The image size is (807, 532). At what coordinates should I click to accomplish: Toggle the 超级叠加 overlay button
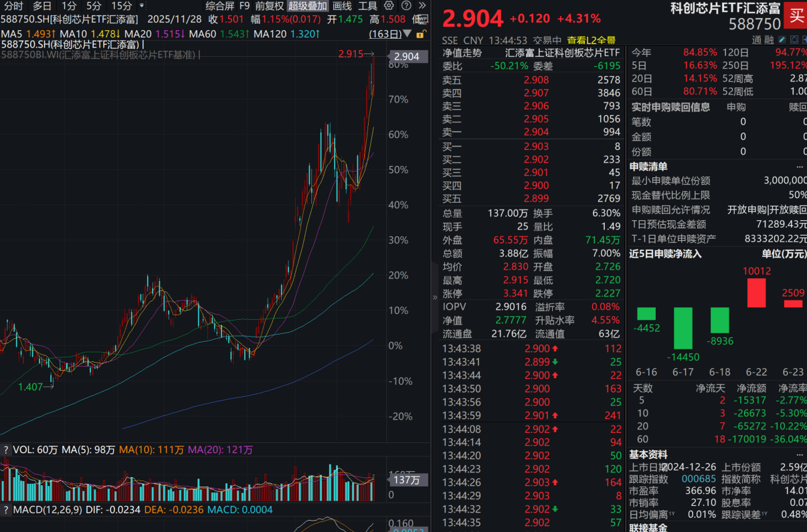point(308,5)
